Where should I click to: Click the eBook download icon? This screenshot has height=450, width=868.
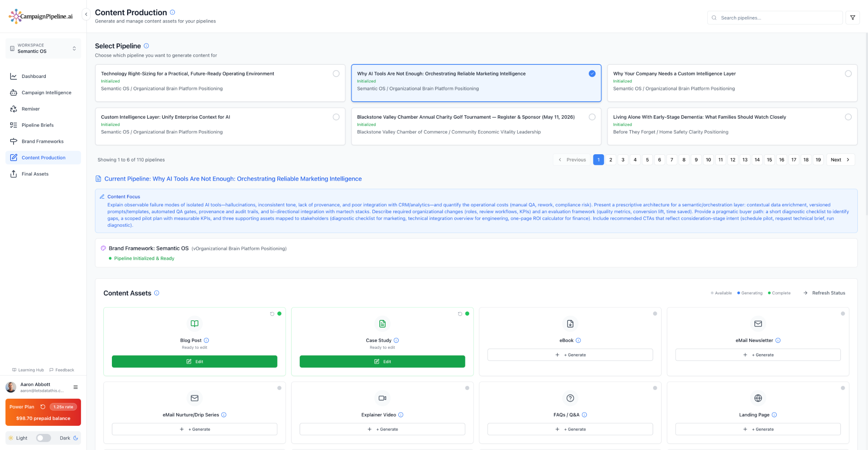[570, 324]
